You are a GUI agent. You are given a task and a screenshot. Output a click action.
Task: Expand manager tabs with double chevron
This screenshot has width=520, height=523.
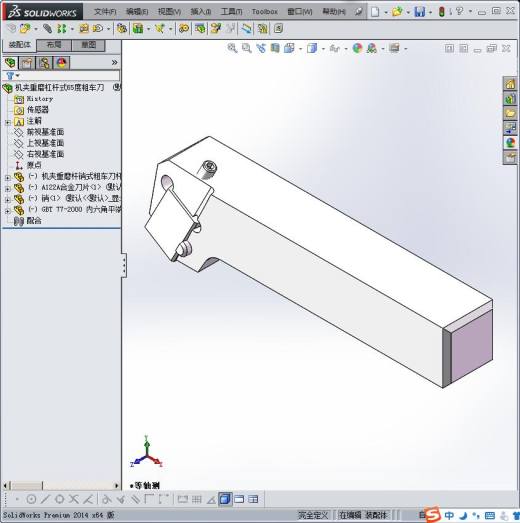click(114, 62)
